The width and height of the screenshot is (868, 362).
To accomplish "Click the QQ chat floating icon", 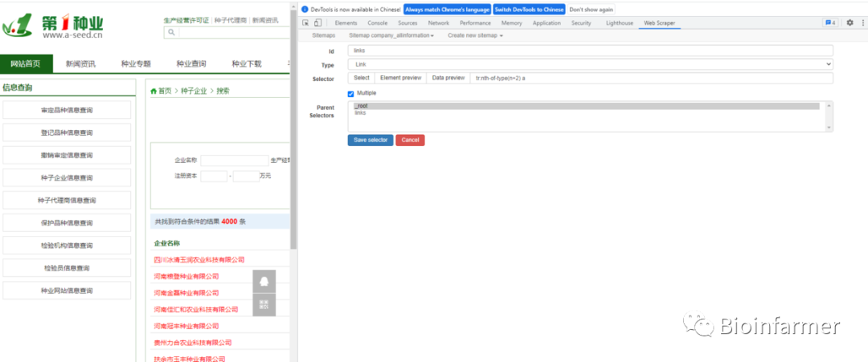I will (x=264, y=282).
